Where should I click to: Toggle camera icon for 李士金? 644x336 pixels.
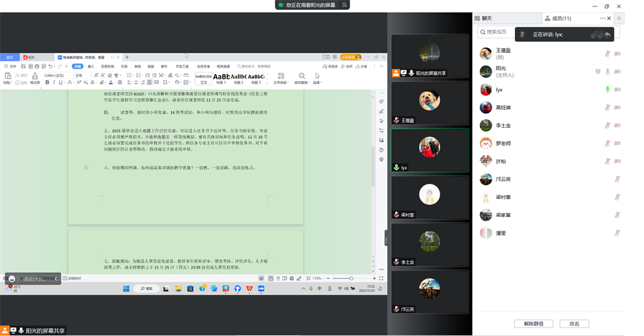pyautogui.click(x=617, y=125)
